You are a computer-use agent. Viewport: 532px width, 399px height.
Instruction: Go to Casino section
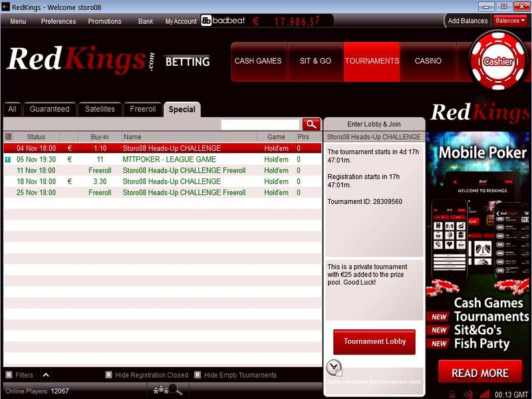[x=428, y=61]
